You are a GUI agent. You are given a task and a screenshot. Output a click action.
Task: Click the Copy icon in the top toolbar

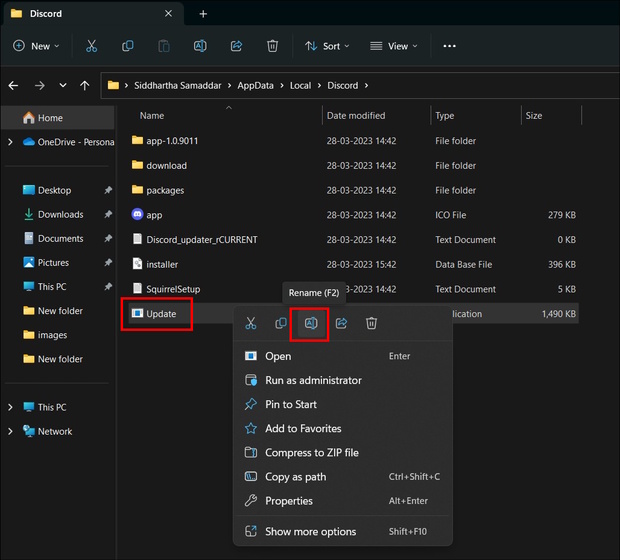pyautogui.click(x=127, y=46)
